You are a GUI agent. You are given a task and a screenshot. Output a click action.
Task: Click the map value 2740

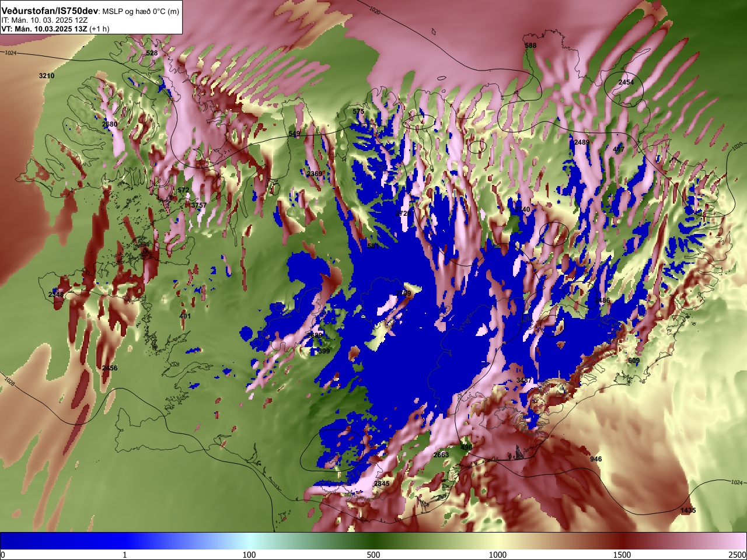click(522, 209)
